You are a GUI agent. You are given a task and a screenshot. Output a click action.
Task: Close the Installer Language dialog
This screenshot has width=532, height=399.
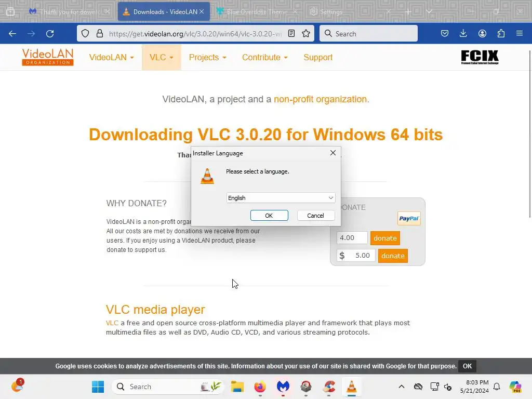click(333, 153)
